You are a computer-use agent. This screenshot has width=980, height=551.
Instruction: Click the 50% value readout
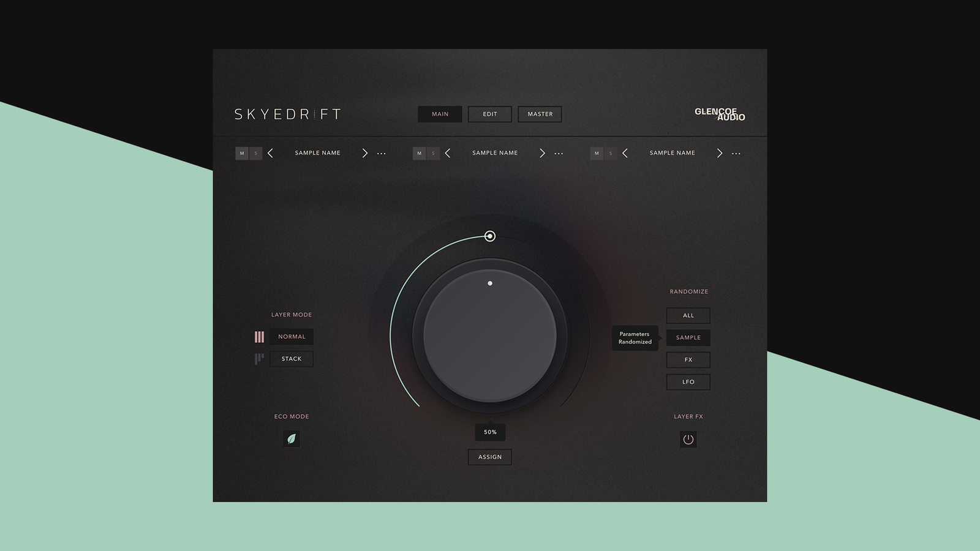(x=490, y=432)
